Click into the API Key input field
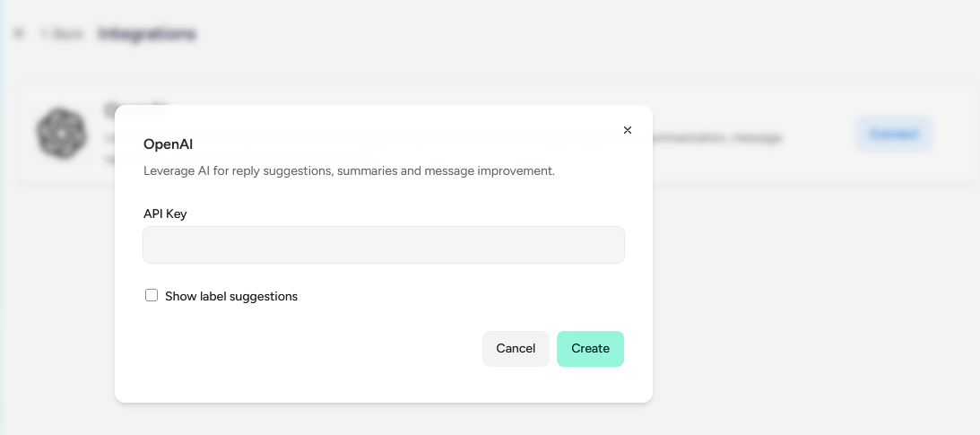Viewport: 980px width, 435px height. [x=384, y=245]
